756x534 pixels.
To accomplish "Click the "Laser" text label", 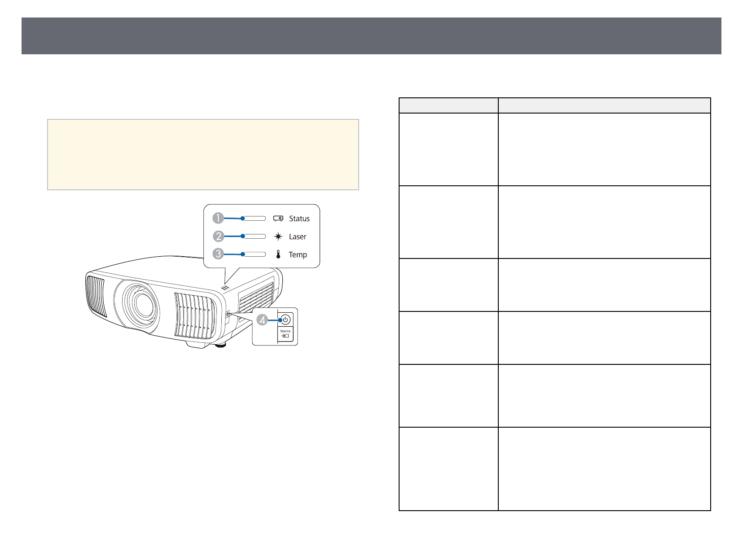I will click(x=297, y=236).
